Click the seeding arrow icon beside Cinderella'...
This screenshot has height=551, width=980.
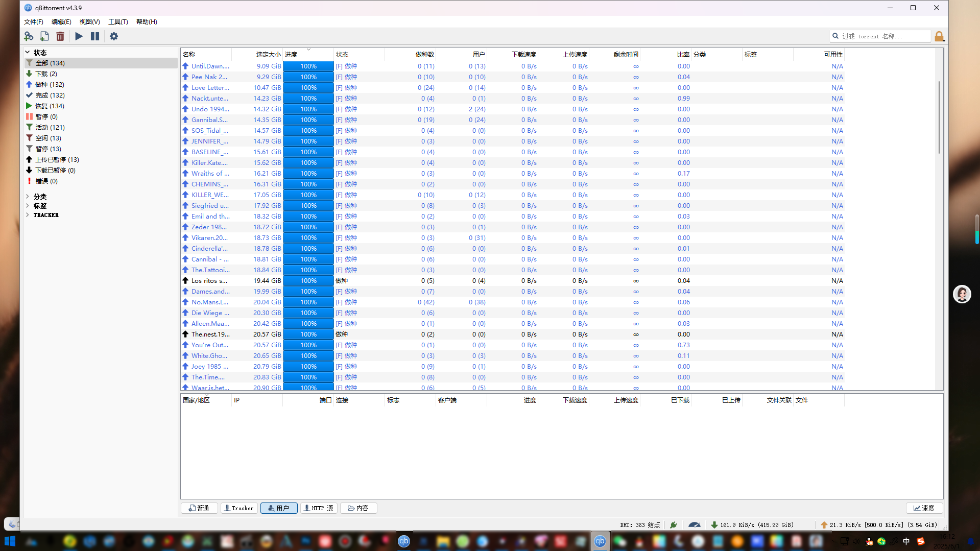pyautogui.click(x=185, y=248)
